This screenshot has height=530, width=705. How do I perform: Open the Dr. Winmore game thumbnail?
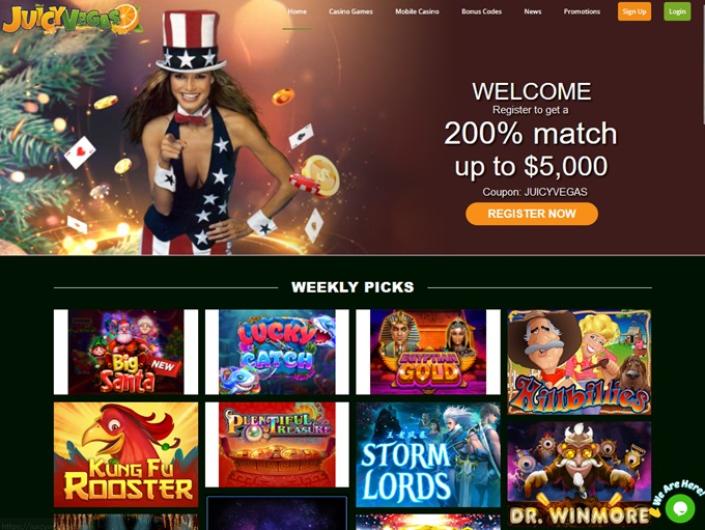click(579, 474)
